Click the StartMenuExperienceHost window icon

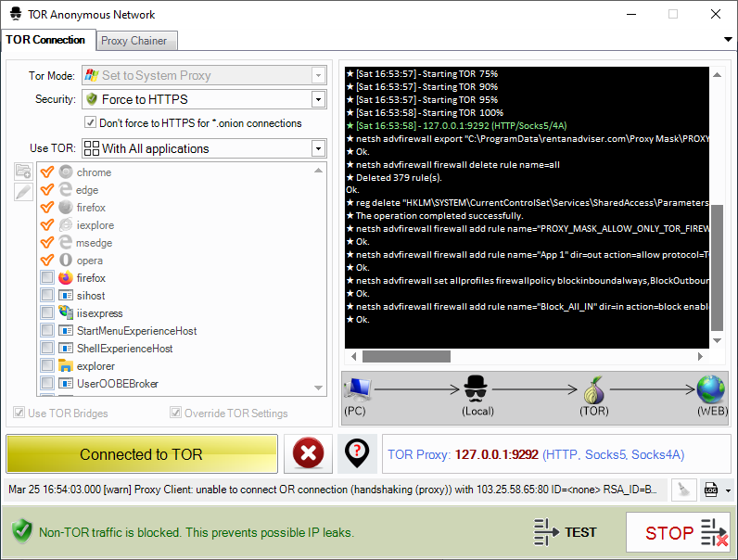66,330
